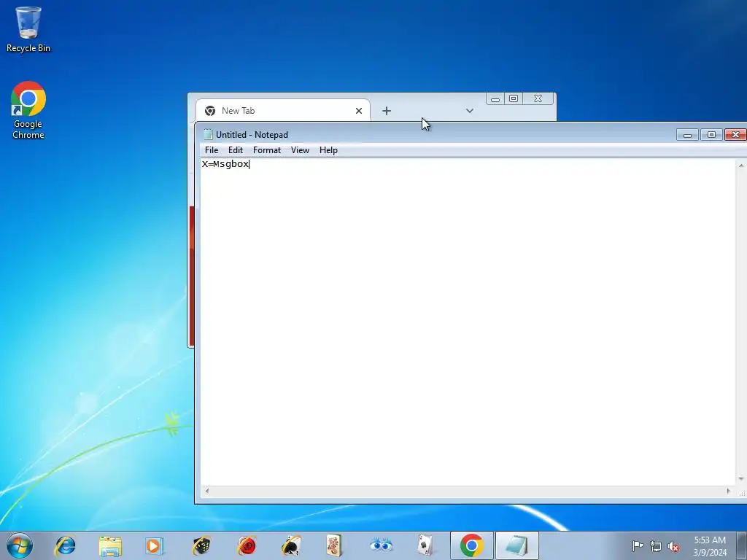Screen dimensions: 747x560
Task: Click the Notepad title bar icon
Action: pyautogui.click(x=208, y=135)
